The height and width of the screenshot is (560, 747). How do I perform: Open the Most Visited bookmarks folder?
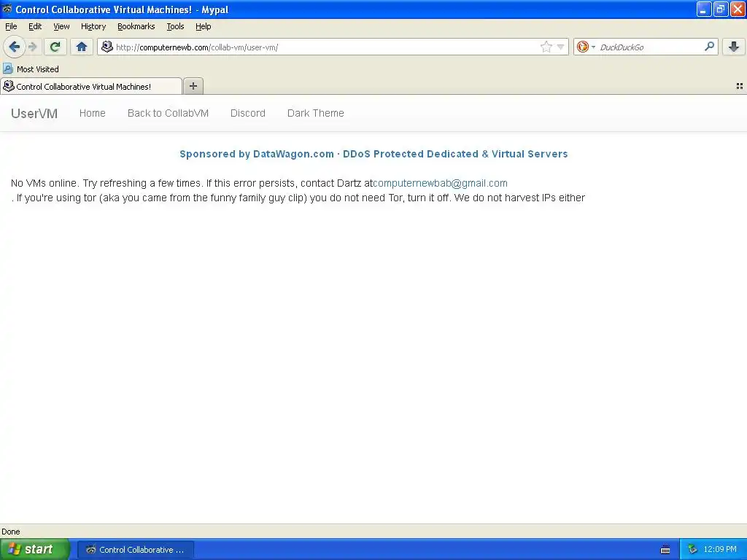coord(31,69)
